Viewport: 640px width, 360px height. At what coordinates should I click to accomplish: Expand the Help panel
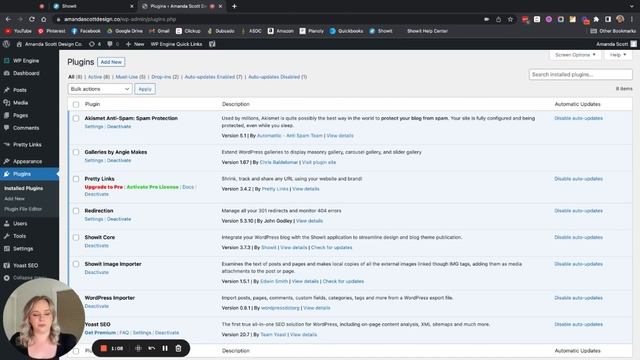618,55
